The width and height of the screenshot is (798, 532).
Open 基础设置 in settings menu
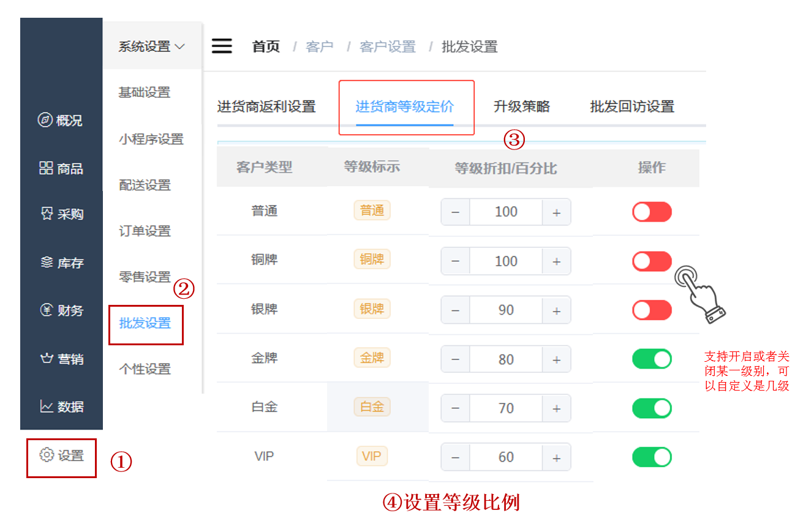145,92
